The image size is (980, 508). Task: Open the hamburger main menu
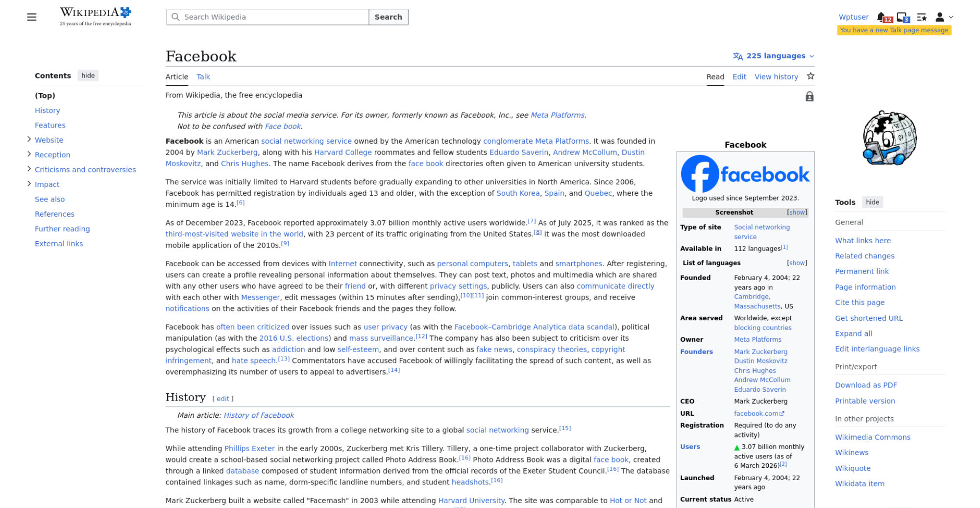click(32, 17)
